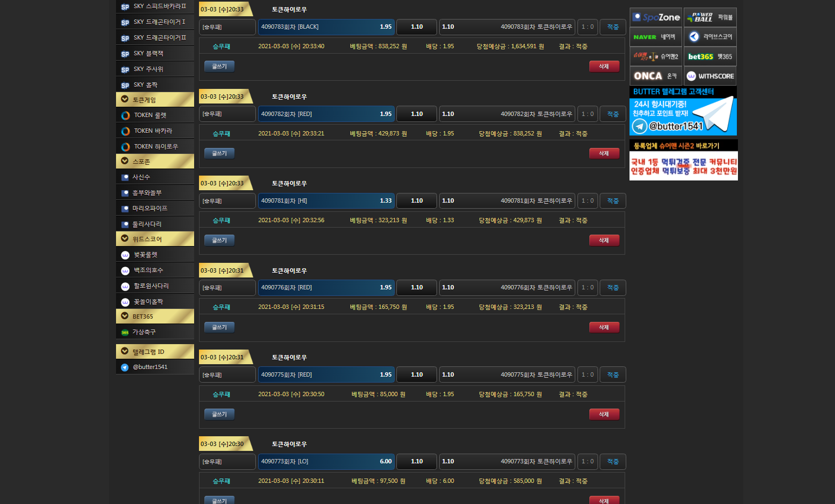Click the WITHSCORE logo tile
The width and height of the screenshot is (835, 504).
[x=710, y=76]
